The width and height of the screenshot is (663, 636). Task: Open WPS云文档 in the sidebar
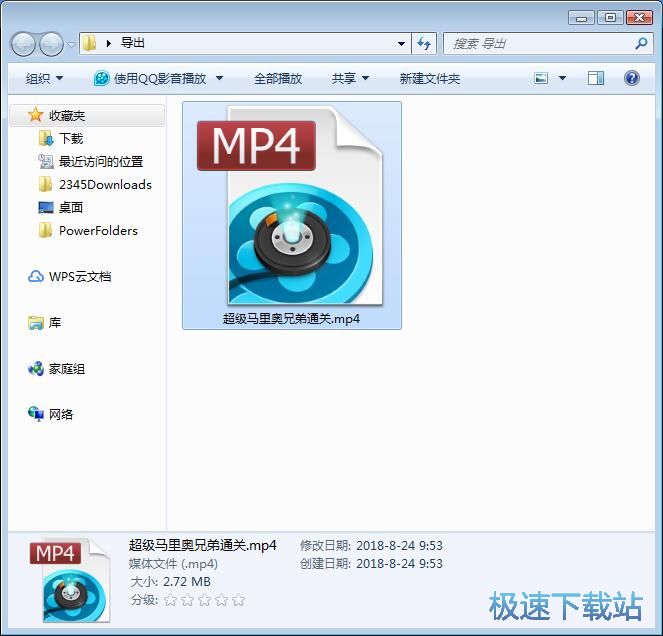coord(80,277)
